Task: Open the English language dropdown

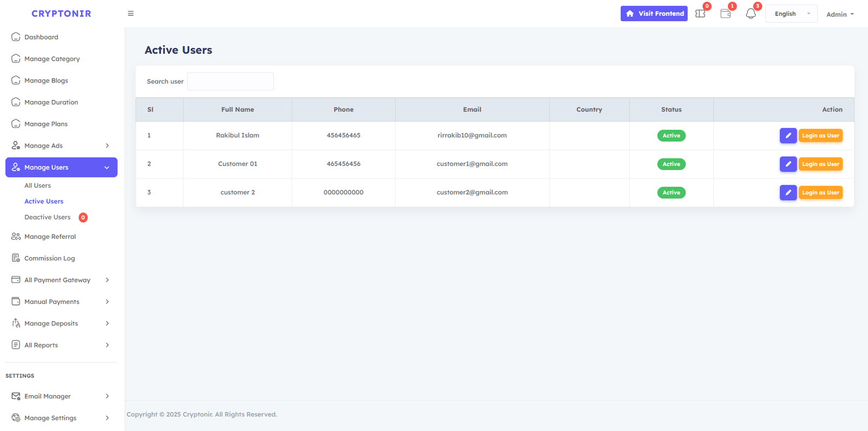Action: (x=791, y=14)
